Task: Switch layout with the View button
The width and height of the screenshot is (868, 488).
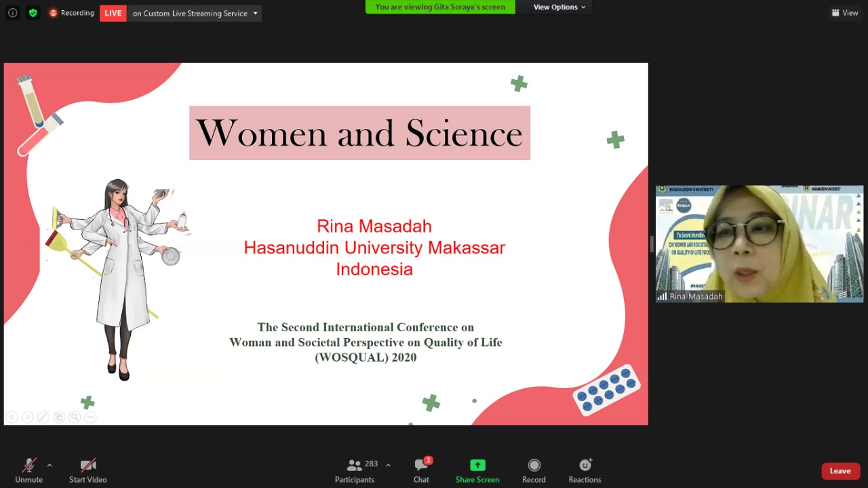Action: point(845,13)
